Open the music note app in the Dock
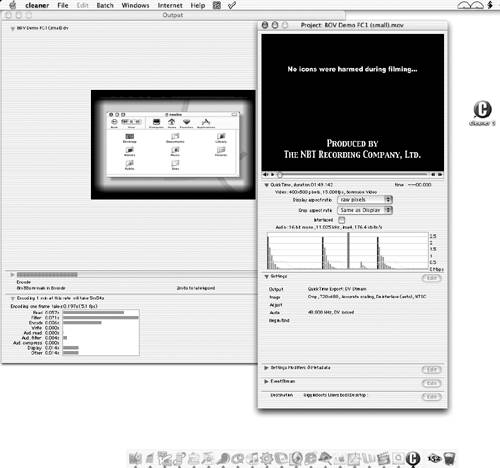 click(x=253, y=459)
